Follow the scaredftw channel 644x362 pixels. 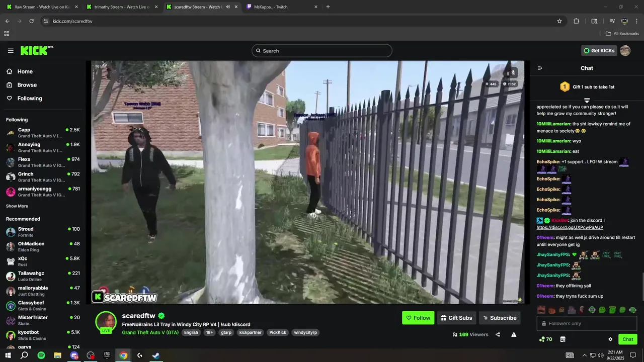tap(418, 318)
